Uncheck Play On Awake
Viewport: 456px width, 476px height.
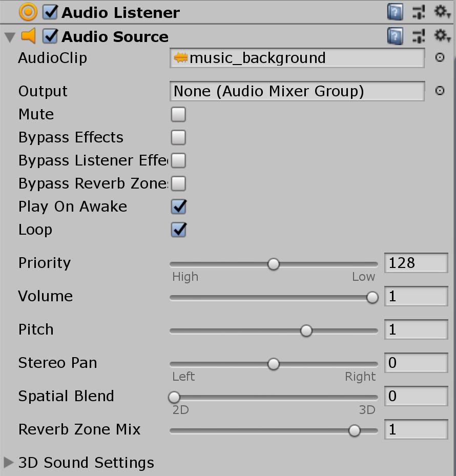tap(178, 206)
